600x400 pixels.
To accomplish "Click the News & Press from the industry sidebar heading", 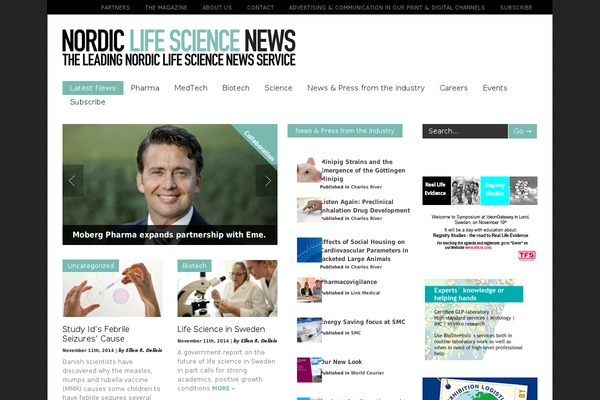I will 345,131.
